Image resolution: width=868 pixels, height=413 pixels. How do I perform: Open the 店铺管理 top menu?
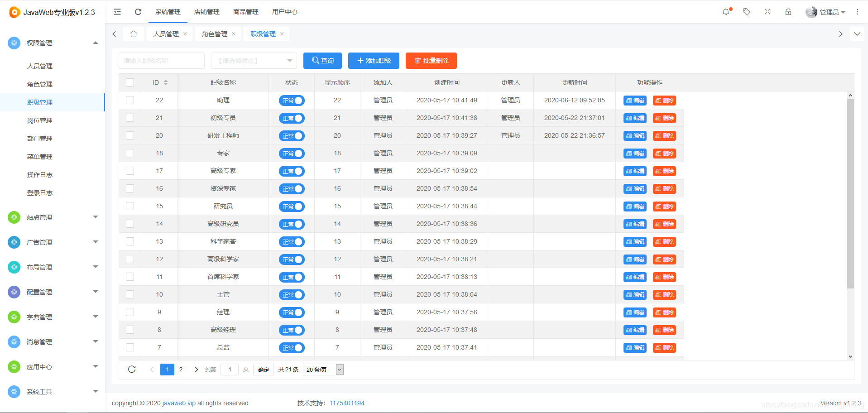(x=207, y=12)
